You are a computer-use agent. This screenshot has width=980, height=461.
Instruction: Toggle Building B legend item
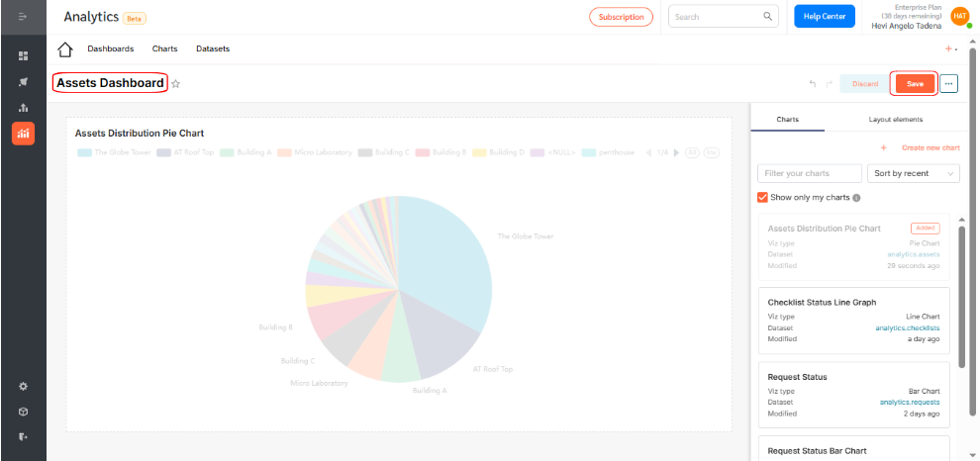tap(441, 152)
